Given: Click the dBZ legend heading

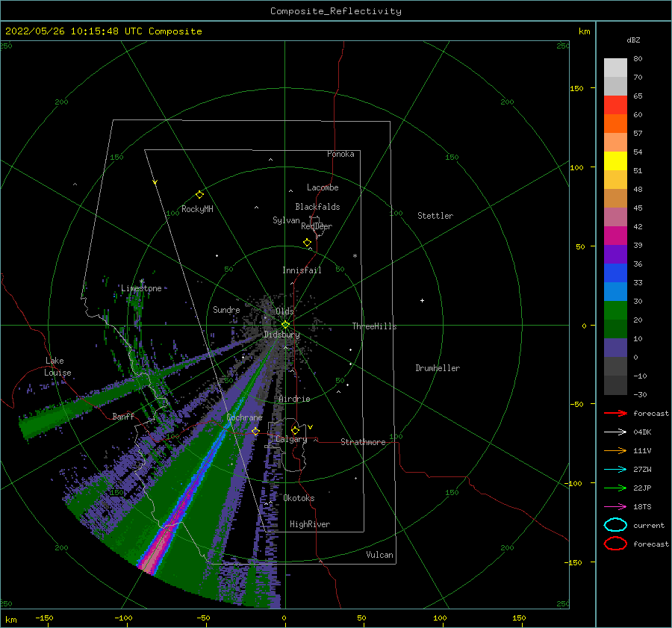Looking at the screenshot, I should coord(633,40).
